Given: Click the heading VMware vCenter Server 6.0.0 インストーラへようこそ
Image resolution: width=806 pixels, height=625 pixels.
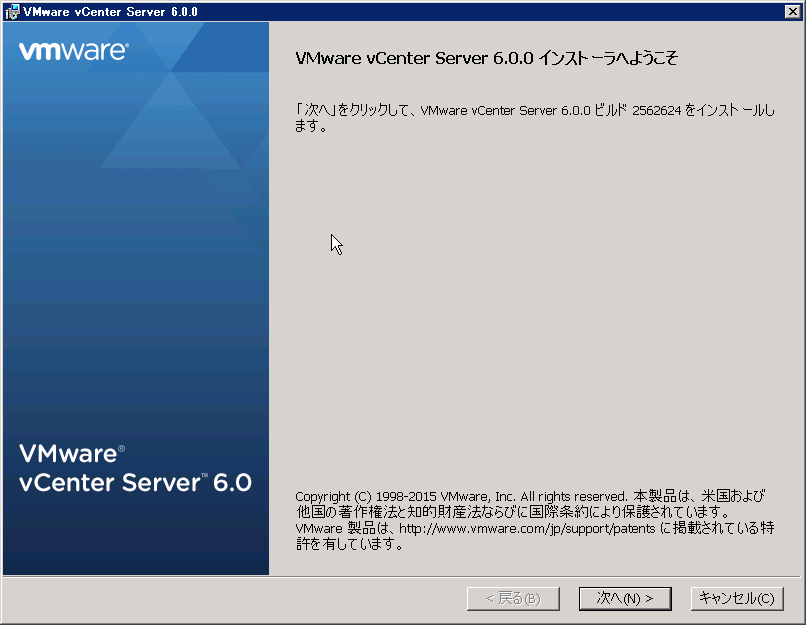Looking at the screenshot, I should coord(486,58).
